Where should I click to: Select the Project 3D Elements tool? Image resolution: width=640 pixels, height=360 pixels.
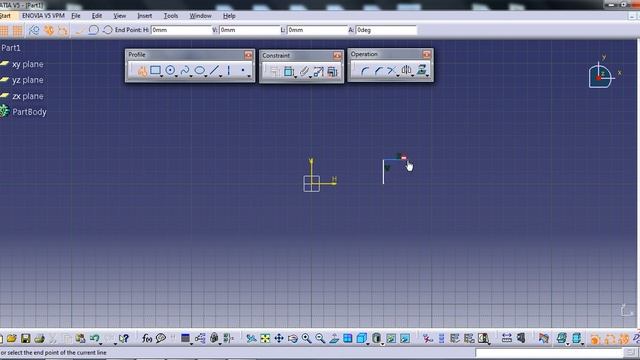(x=422, y=70)
